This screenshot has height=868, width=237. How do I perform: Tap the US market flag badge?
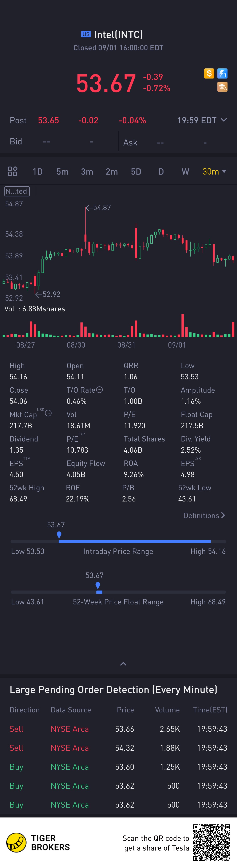(x=86, y=34)
